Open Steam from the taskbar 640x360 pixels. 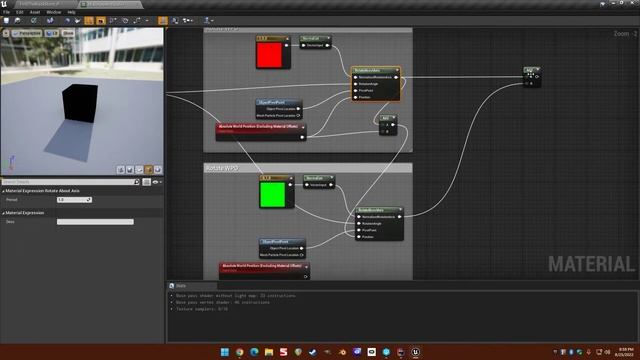[313, 352]
